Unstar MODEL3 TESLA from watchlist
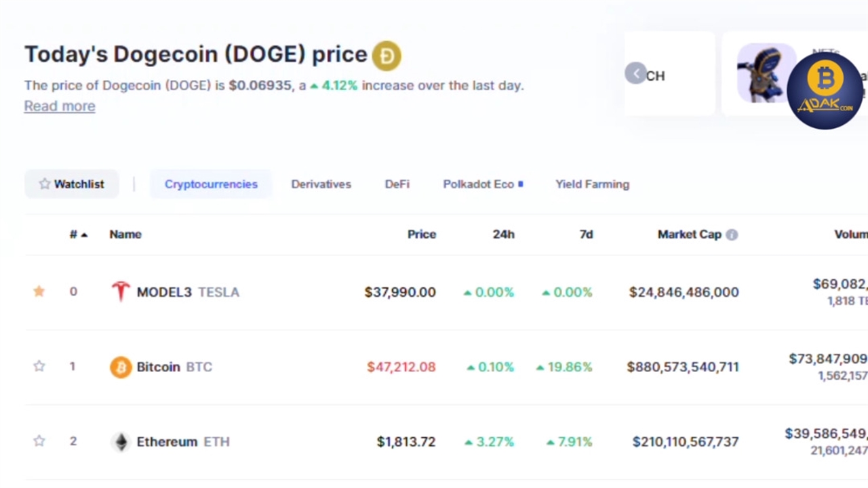Image resolution: width=868 pixels, height=488 pixels. tap(39, 291)
